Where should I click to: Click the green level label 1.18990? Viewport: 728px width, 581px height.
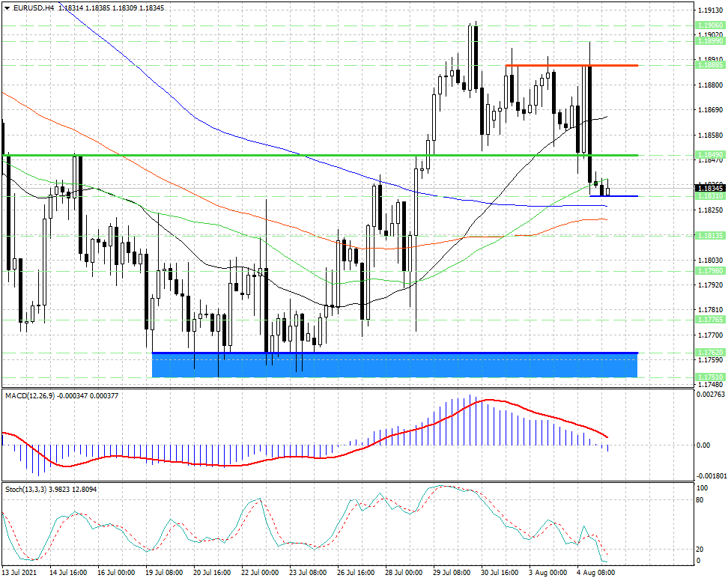pos(710,41)
